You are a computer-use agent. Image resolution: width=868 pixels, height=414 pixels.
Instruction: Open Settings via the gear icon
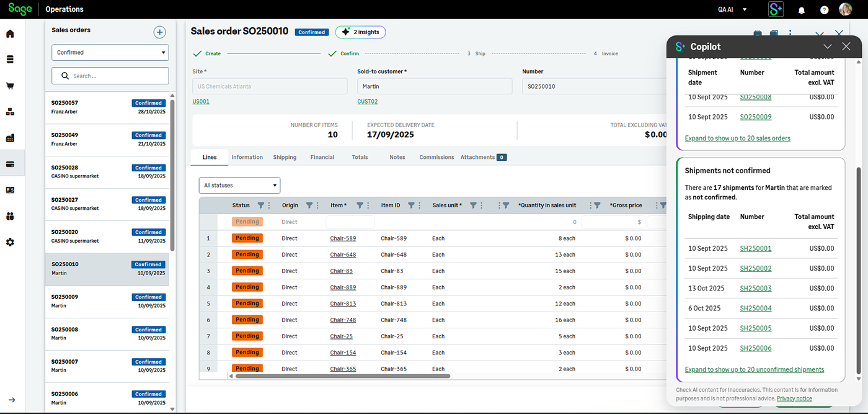(x=10, y=242)
